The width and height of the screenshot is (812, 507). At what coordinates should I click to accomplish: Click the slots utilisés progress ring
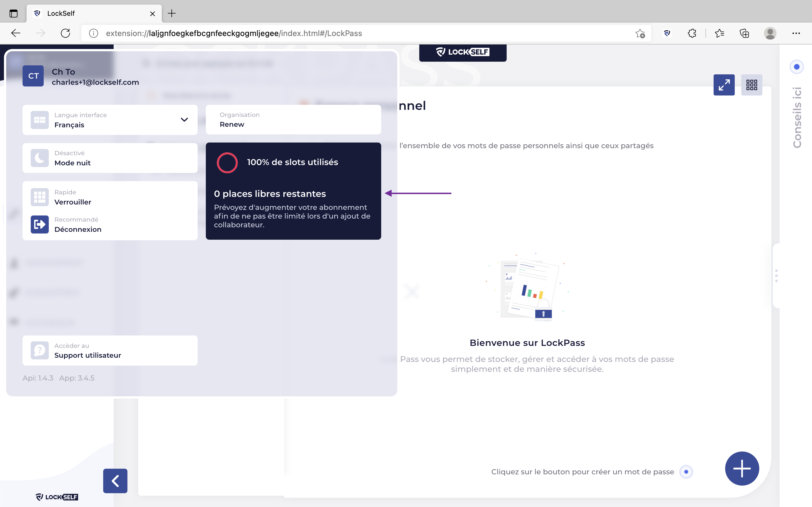[227, 163]
